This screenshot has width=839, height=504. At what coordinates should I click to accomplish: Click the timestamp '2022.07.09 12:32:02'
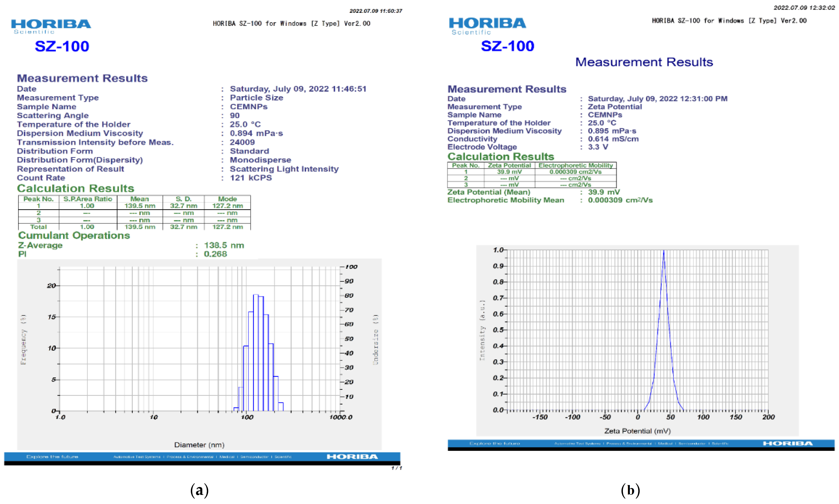pos(804,8)
